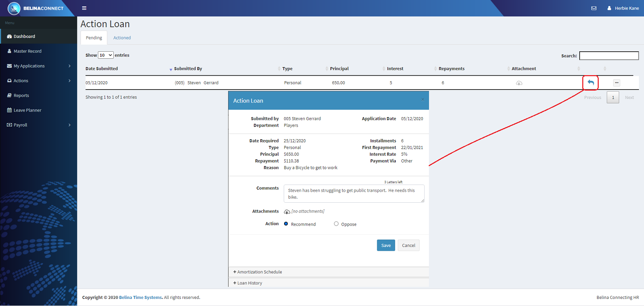
Task: Click Dashboard gauge icon in sidebar
Action: 9,36
